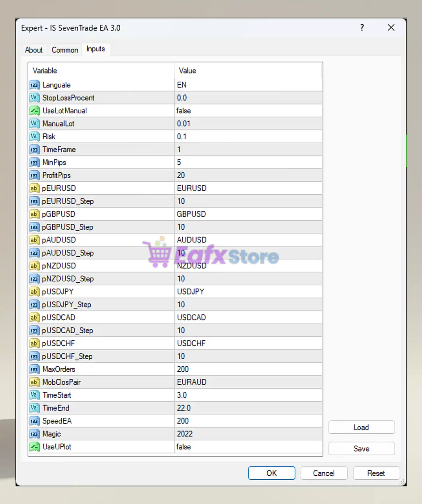
Task: Click the integer icon beside pEURUSD_Step
Action: tap(34, 201)
